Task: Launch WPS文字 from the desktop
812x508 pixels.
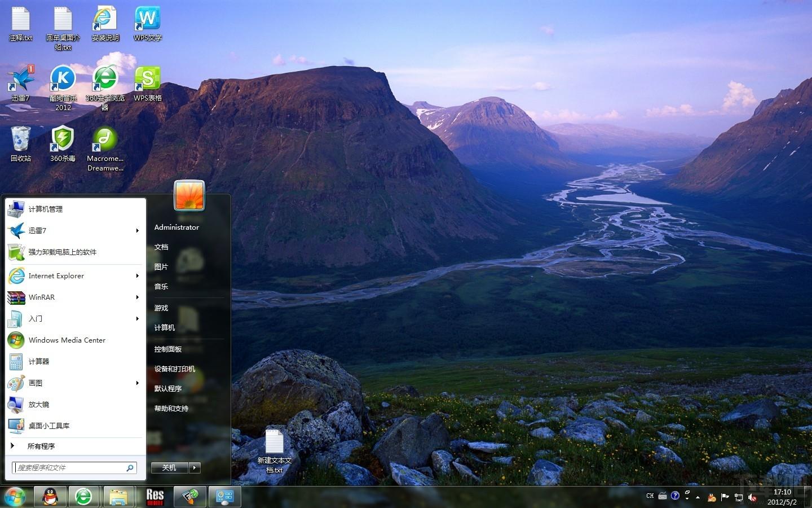Action: click(x=147, y=24)
